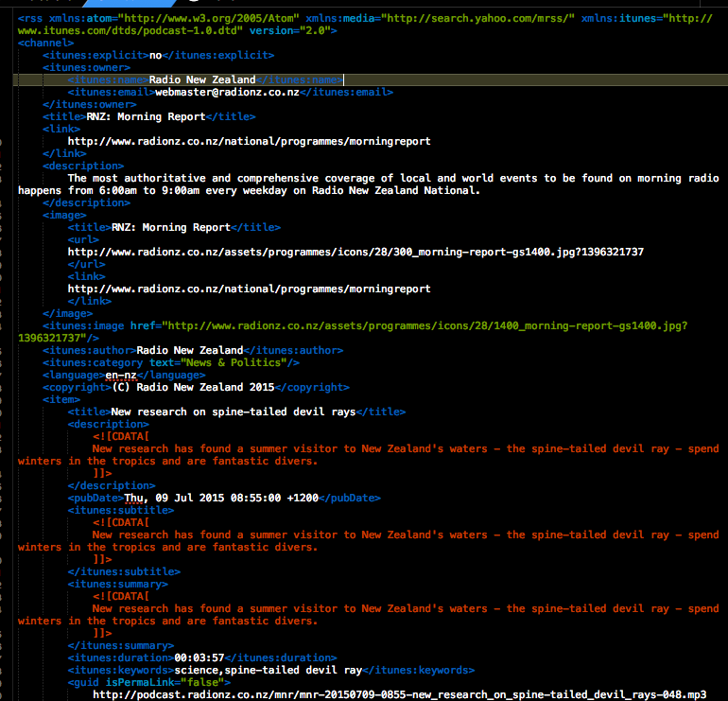Click the opening <channel> tag
Screen dimensions: 728x701
click(45, 44)
